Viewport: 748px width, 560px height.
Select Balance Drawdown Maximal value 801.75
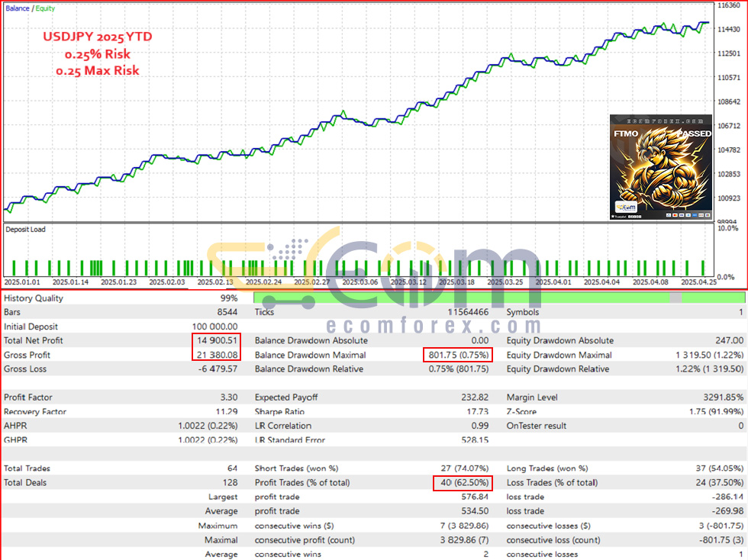pyautogui.click(x=459, y=355)
